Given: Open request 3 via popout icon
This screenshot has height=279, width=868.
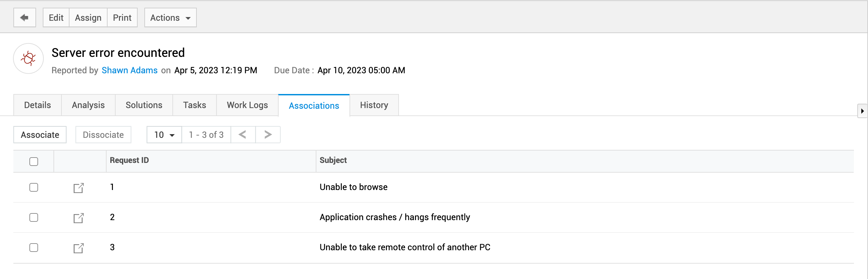Looking at the screenshot, I should 79,248.
